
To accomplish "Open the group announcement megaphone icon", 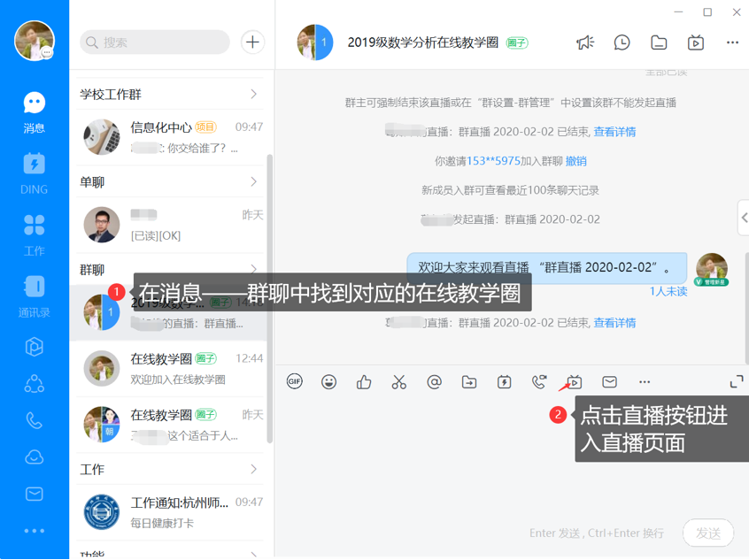I will click(585, 42).
